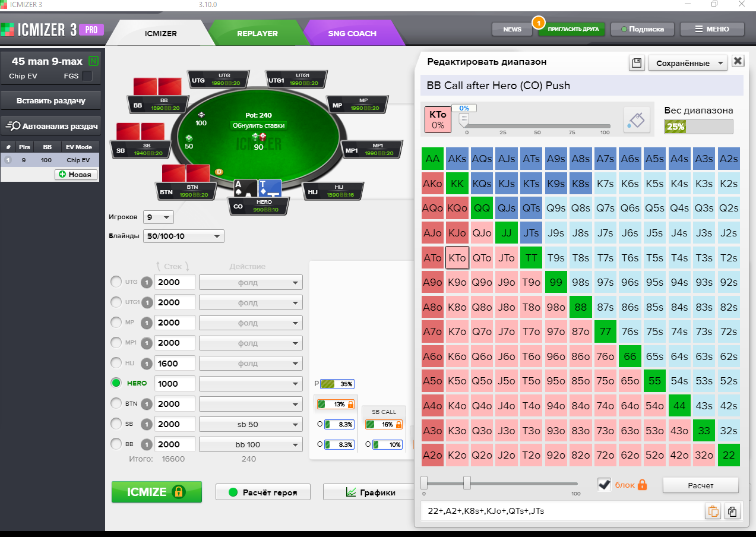Open the bb 100 action dropdown

click(x=251, y=444)
